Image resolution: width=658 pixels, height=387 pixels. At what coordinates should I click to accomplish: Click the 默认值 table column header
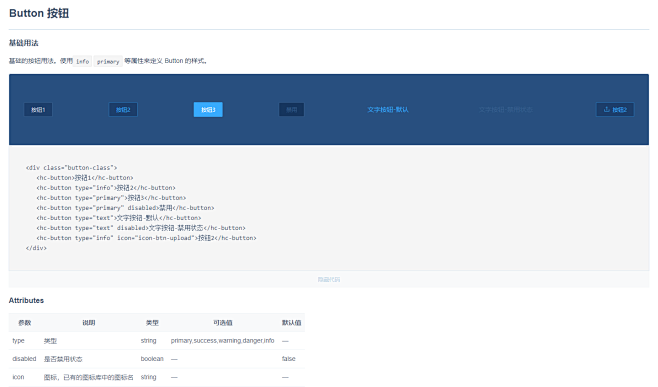coord(291,323)
